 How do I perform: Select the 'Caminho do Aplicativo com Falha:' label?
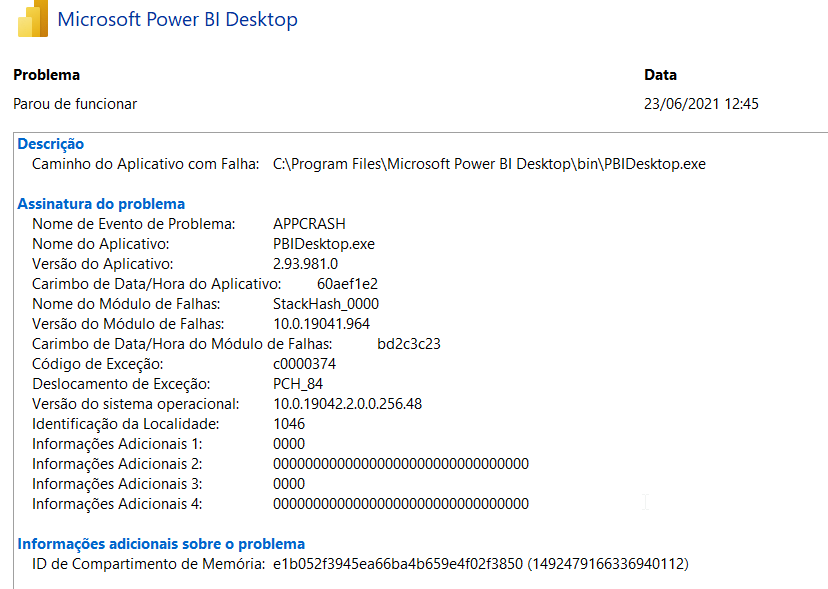[x=146, y=164]
